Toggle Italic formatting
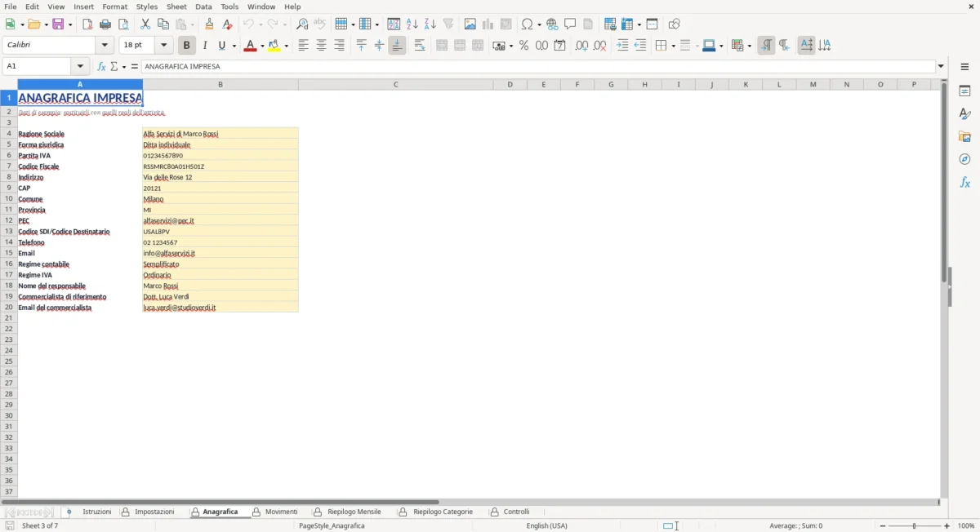 tap(205, 46)
